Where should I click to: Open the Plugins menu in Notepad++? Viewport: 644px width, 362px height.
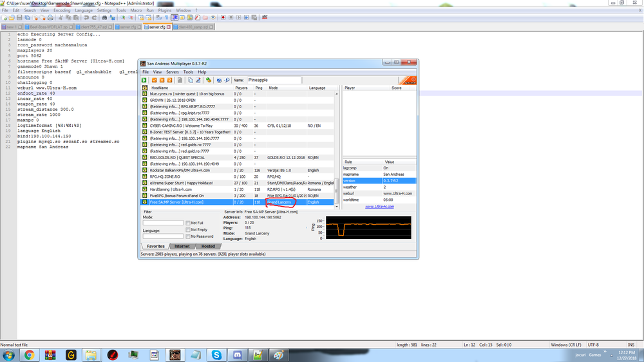(x=164, y=10)
